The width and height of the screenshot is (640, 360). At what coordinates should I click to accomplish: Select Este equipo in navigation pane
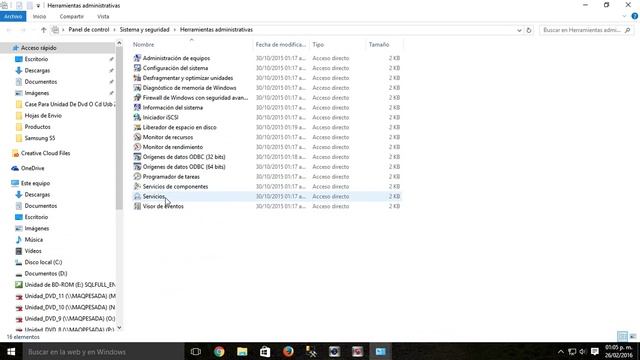35,183
